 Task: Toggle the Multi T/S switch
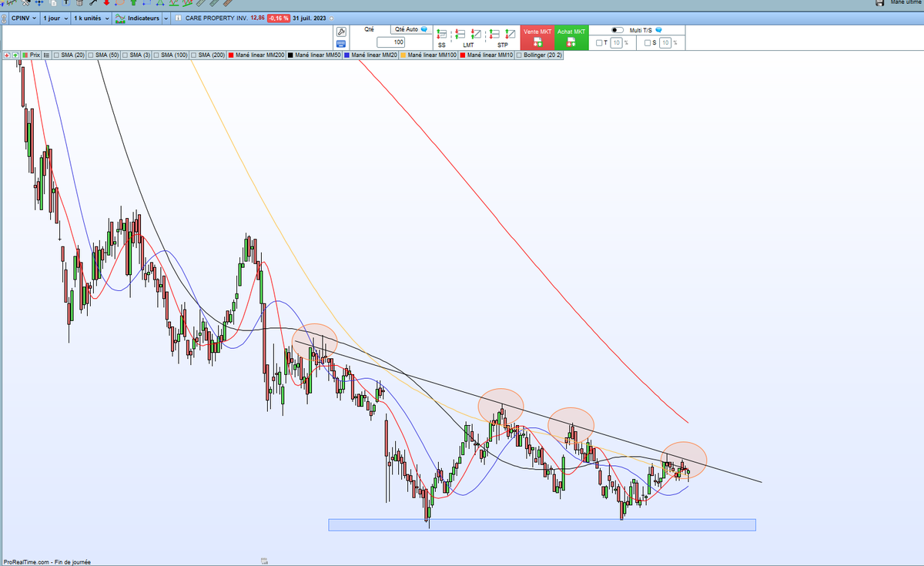click(x=618, y=30)
